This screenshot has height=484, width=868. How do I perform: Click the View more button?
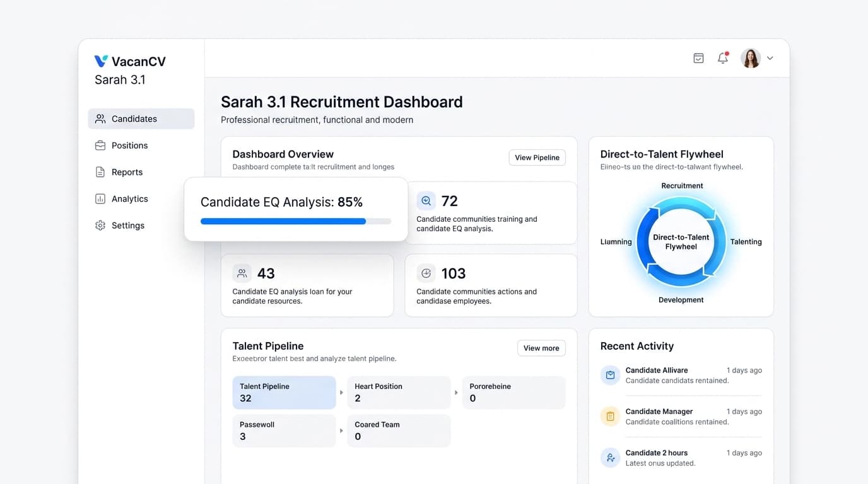(x=541, y=347)
